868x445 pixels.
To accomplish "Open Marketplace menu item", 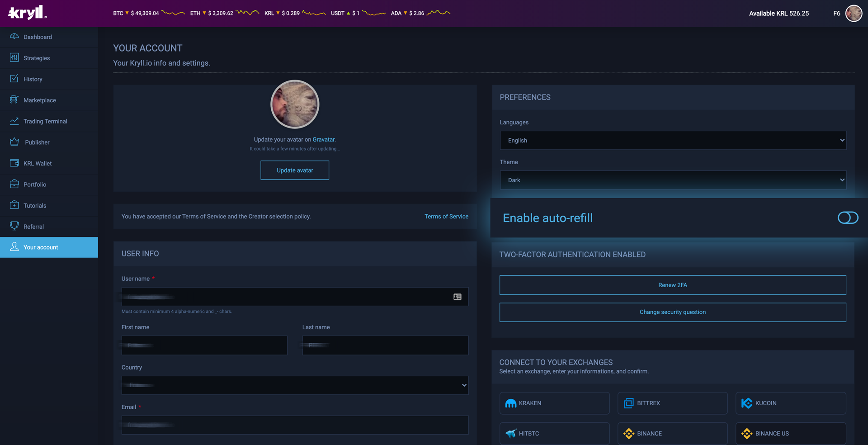I will pos(49,100).
